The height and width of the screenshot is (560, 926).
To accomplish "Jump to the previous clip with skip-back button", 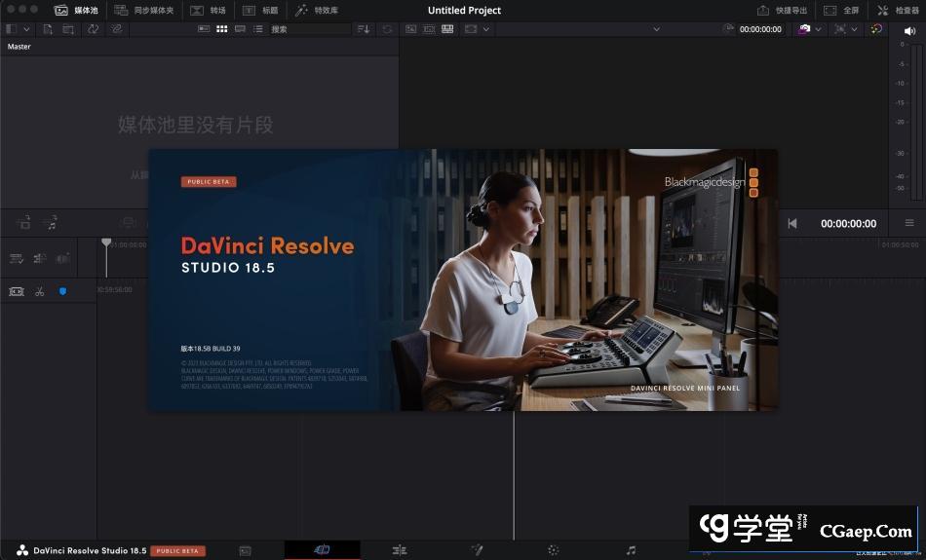I will point(792,223).
